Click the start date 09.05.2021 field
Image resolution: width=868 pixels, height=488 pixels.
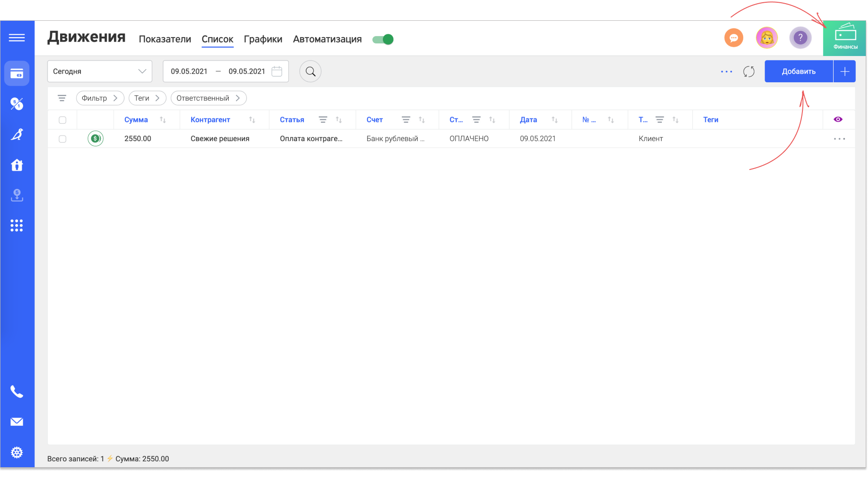coord(189,71)
